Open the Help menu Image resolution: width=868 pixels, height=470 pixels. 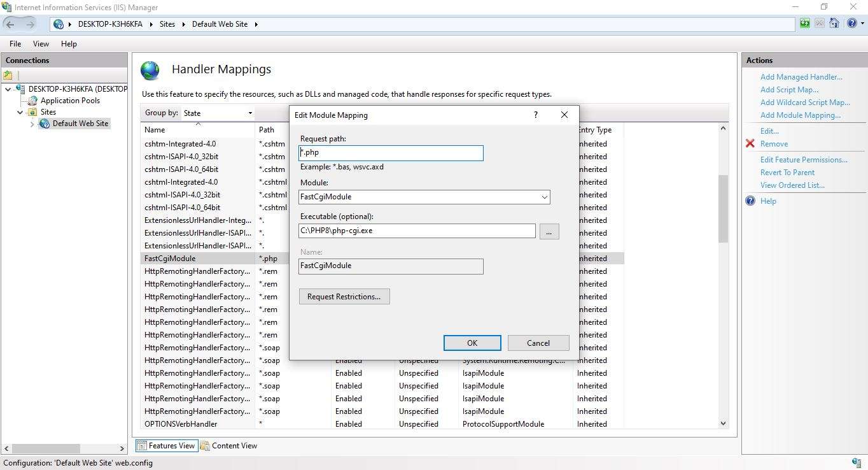point(69,44)
